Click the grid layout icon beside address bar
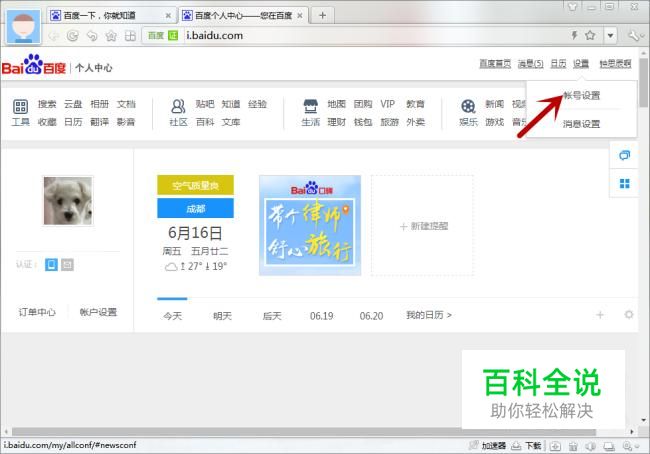Screen dimensions: 650x454 pyautogui.click(x=130, y=36)
